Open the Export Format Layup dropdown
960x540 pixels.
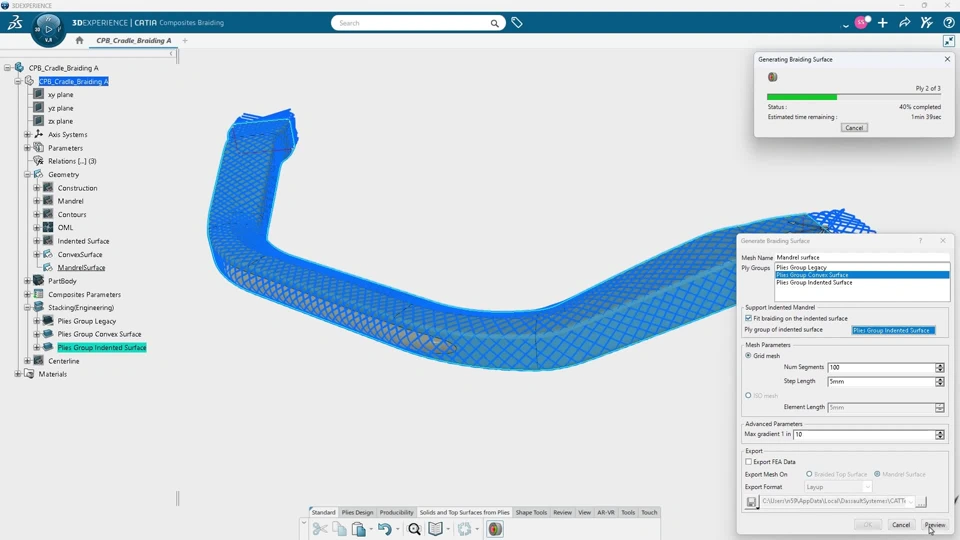click(x=838, y=487)
